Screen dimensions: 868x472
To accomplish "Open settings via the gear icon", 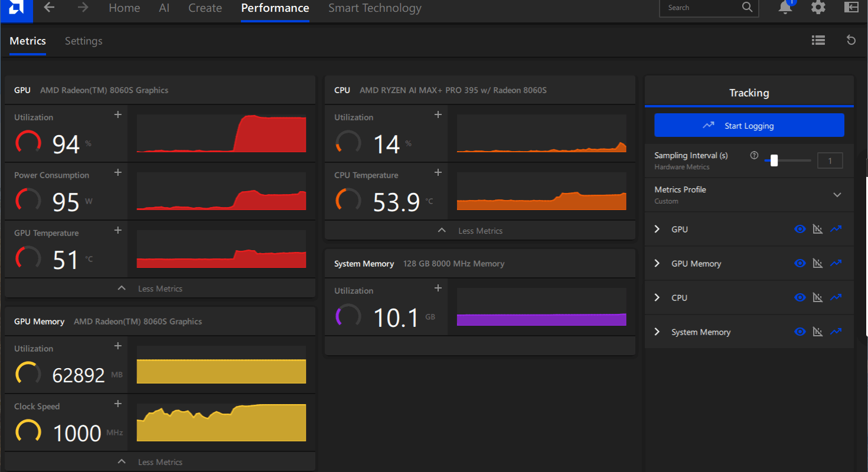I will 818,8.
